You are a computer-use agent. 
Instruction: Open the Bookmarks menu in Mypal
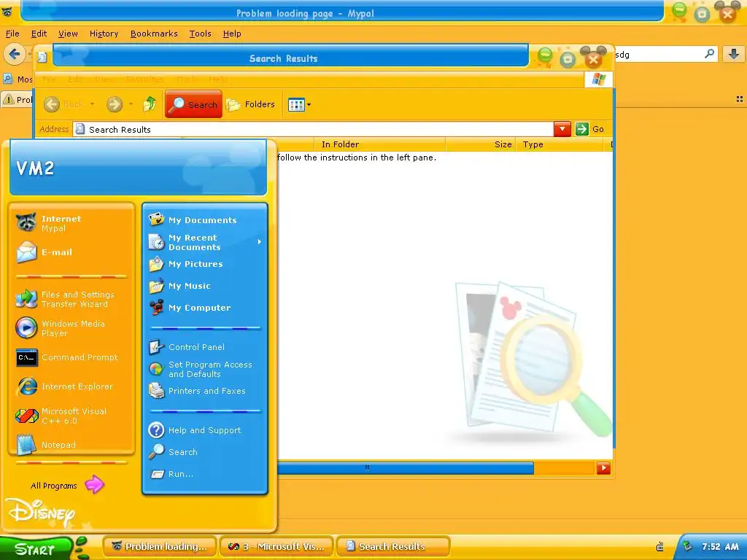click(x=154, y=34)
